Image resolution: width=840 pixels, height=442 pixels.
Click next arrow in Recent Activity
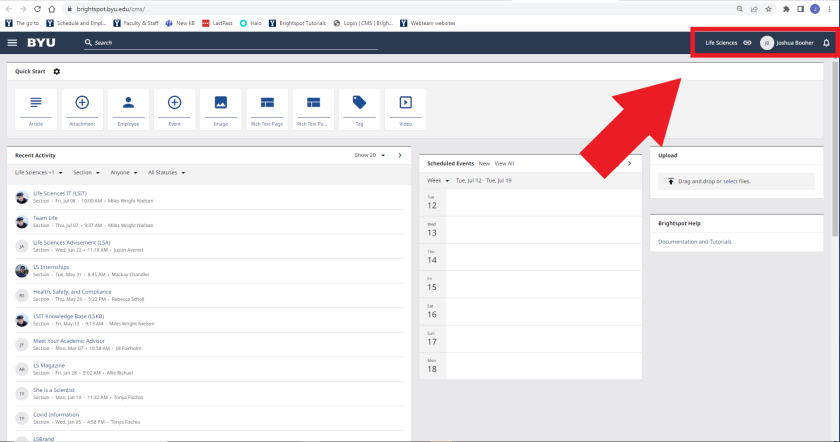[399, 155]
